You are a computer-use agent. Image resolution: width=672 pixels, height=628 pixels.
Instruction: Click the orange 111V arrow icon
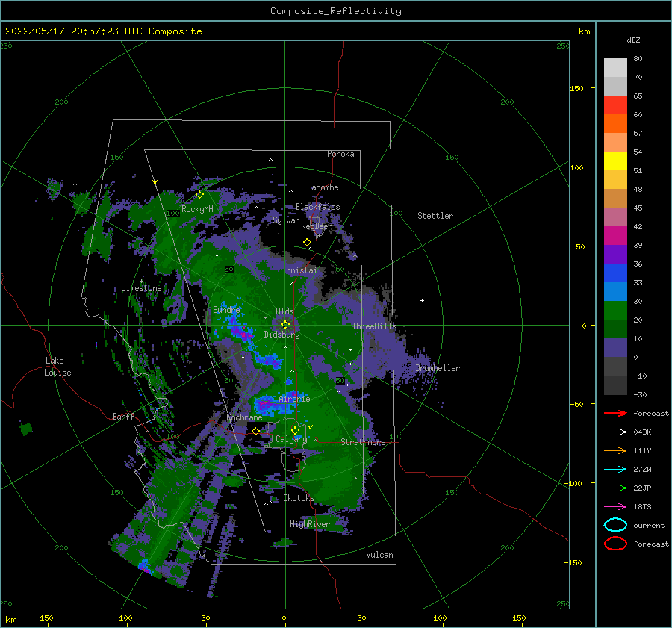point(615,450)
